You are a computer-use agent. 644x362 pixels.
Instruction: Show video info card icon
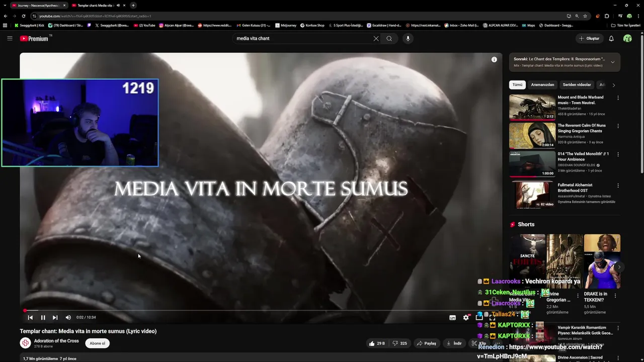[x=494, y=59]
